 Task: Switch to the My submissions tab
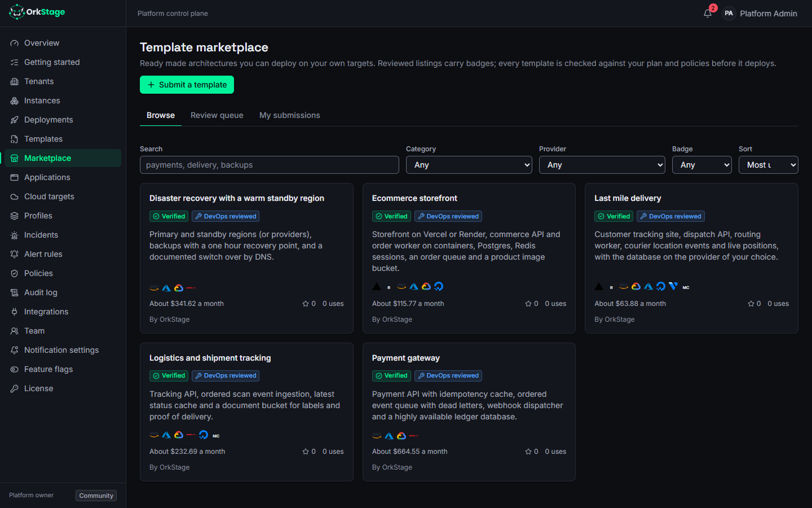(290, 115)
